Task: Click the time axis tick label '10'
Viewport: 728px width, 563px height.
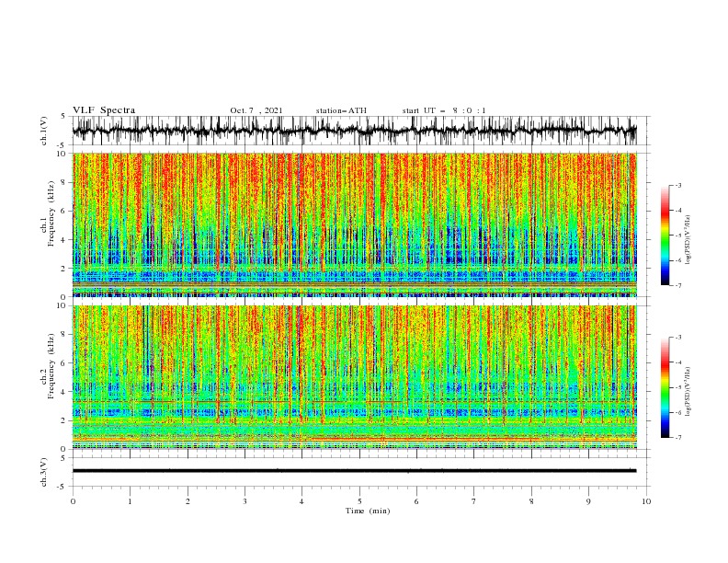Action: pyautogui.click(x=646, y=501)
